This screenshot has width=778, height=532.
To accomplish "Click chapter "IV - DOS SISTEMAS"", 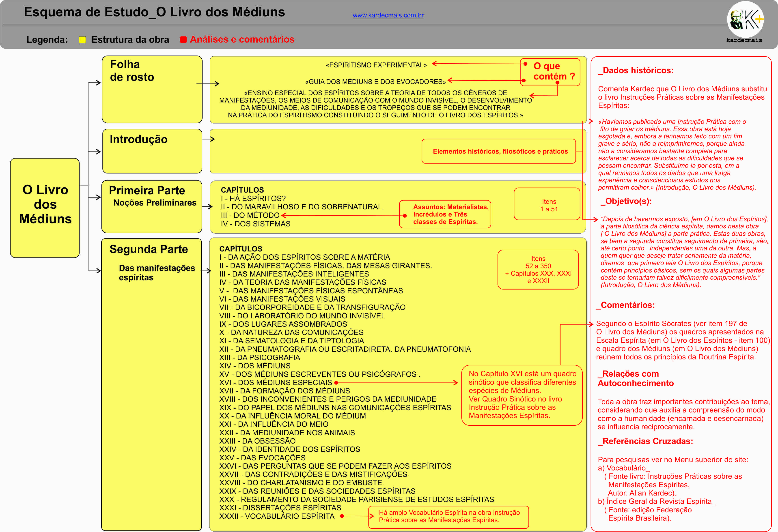I will tap(255, 224).
